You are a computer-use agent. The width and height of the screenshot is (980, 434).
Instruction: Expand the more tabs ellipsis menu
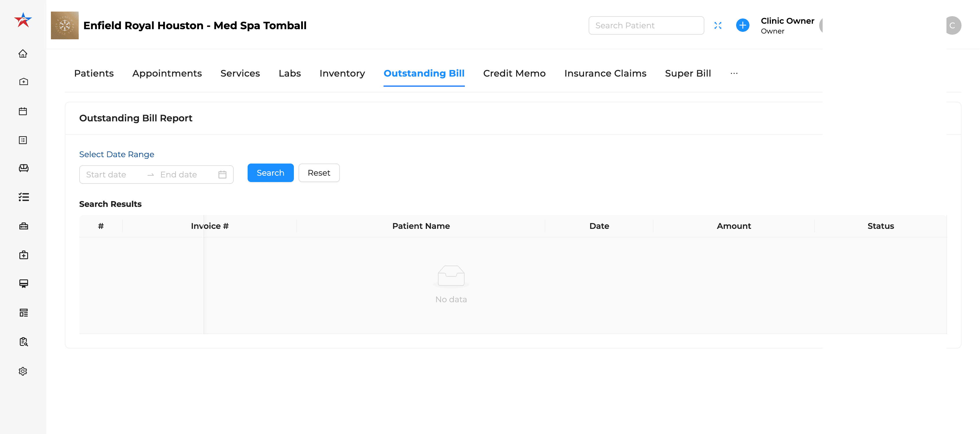(734, 73)
